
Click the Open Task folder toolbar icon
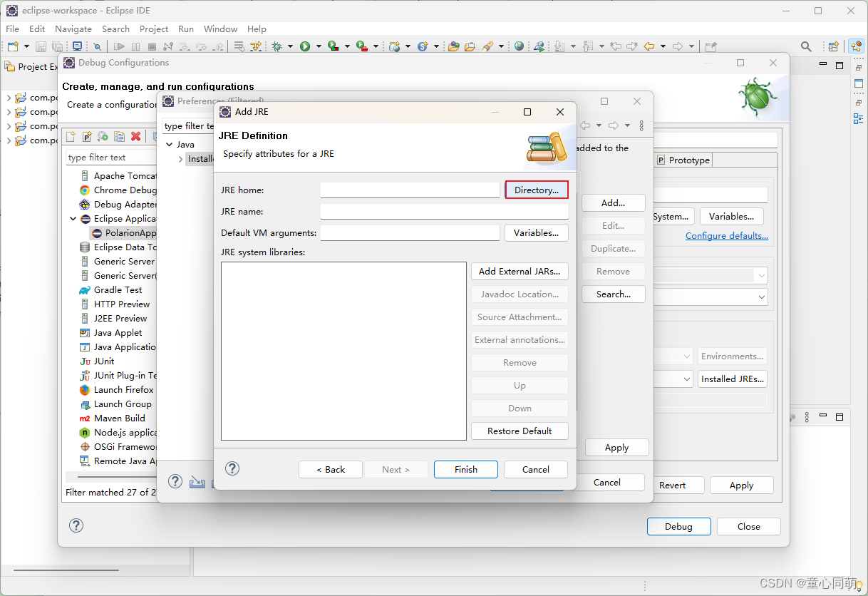click(x=470, y=46)
